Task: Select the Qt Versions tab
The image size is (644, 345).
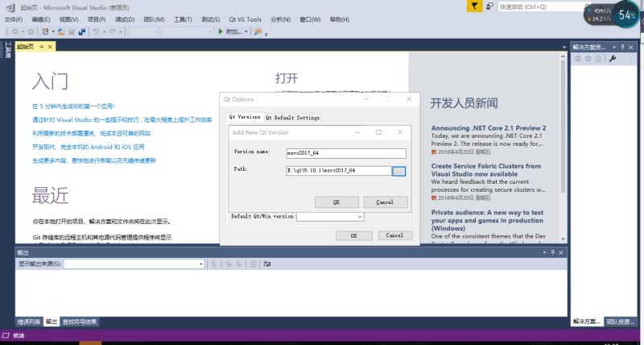Action: click(x=245, y=117)
